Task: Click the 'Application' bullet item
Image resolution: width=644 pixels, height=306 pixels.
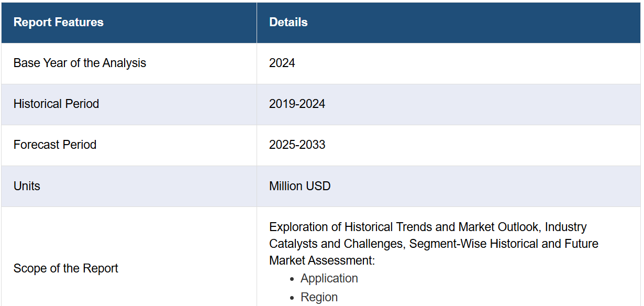Action: 329,278
